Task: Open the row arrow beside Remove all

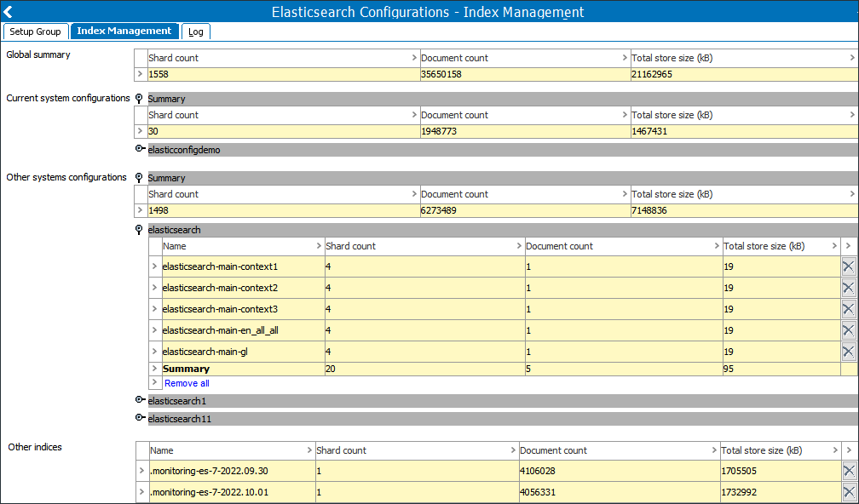Action: tap(155, 382)
